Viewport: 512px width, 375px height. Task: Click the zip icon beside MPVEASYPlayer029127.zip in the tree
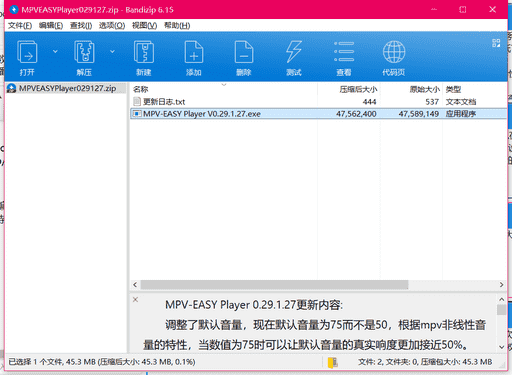[x=12, y=88]
